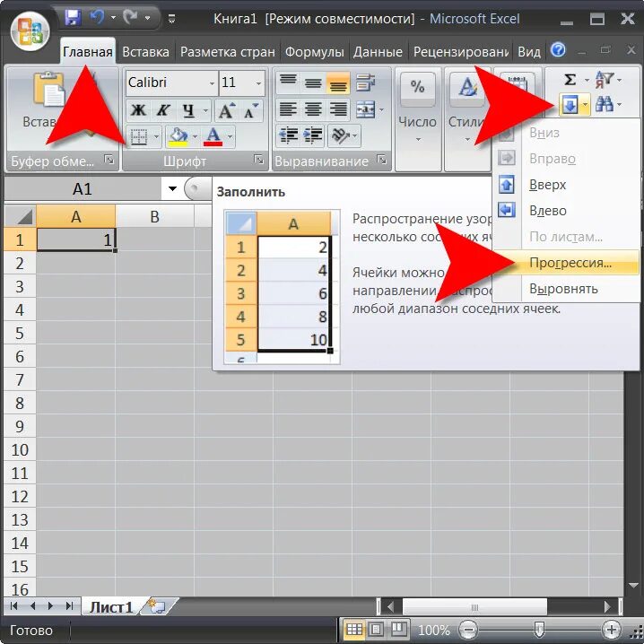Expand the borders dropdown arrow
Viewport: 644px width, 644px height.
pyautogui.click(x=156, y=137)
